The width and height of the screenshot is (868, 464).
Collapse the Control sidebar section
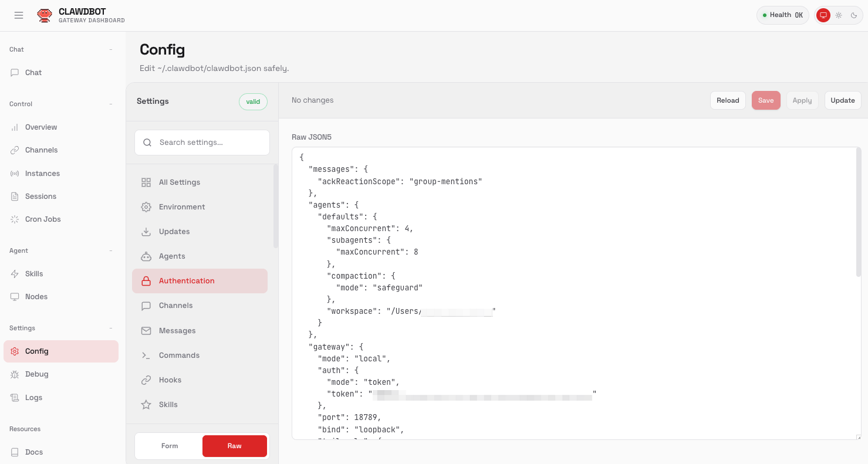pos(110,104)
